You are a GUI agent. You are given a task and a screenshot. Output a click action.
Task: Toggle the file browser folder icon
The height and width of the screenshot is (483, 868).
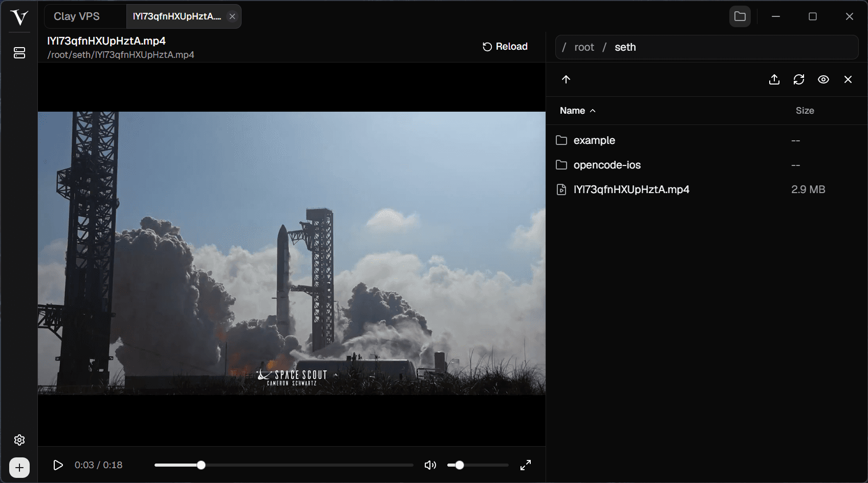pyautogui.click(x=740, y=16)
